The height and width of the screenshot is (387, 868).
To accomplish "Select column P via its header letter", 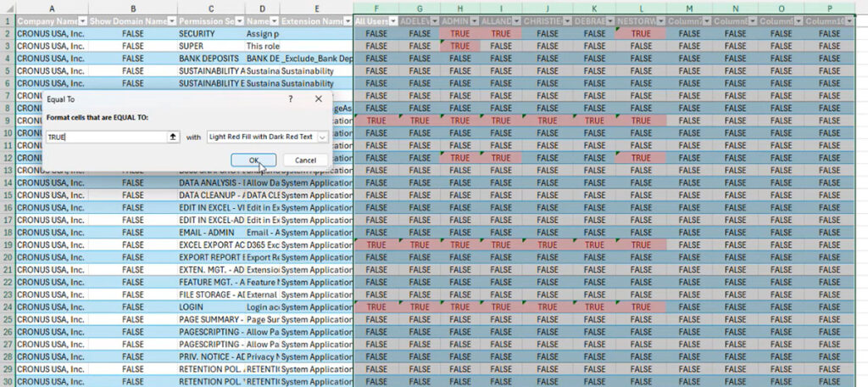I will [x=829, y=8].
